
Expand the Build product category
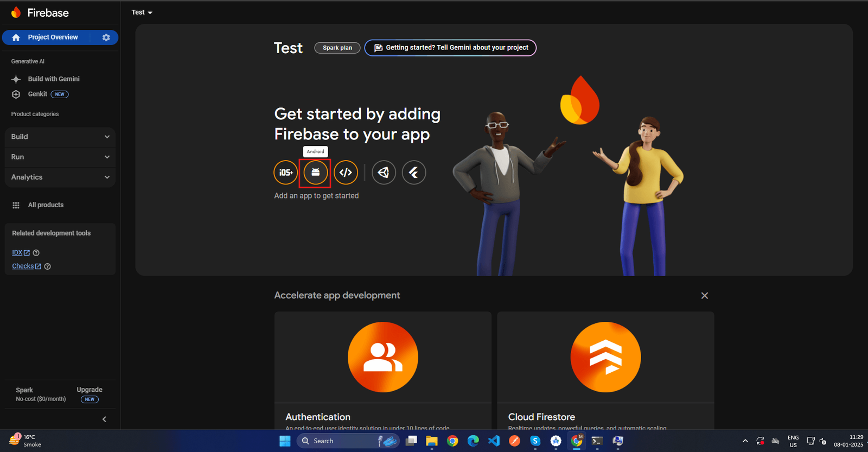point(60,137)
